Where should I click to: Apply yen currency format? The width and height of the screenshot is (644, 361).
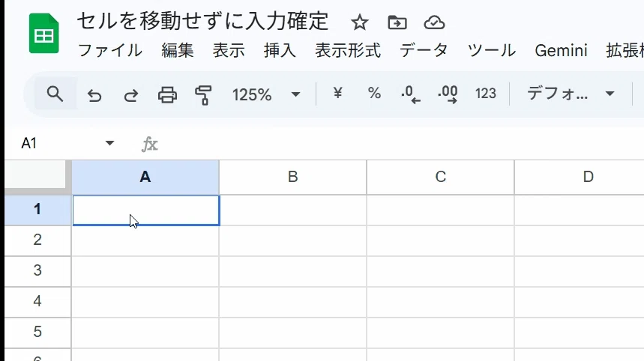[337, 94]
